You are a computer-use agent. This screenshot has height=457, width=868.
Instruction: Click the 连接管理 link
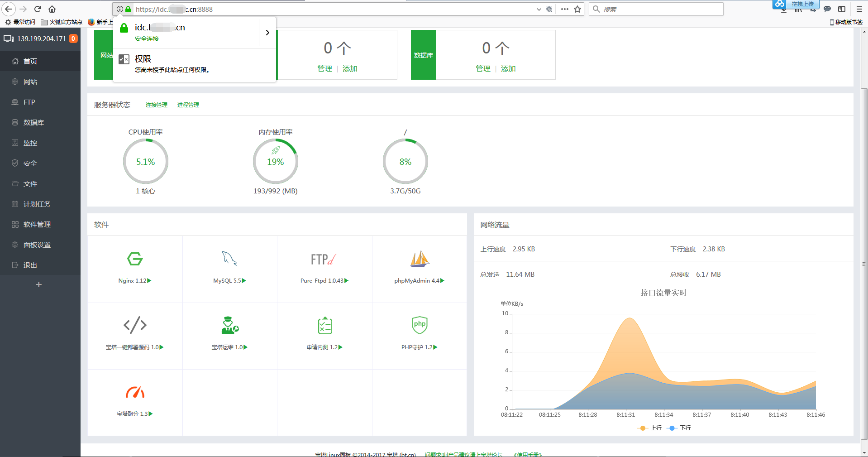pyautogui.click(x=157, y=105)
